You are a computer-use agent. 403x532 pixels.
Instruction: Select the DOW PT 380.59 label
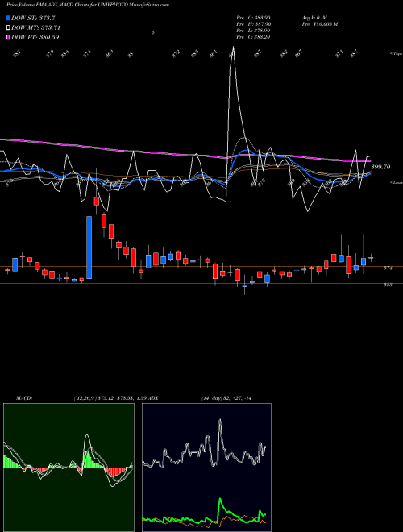(x=35, y=37)
